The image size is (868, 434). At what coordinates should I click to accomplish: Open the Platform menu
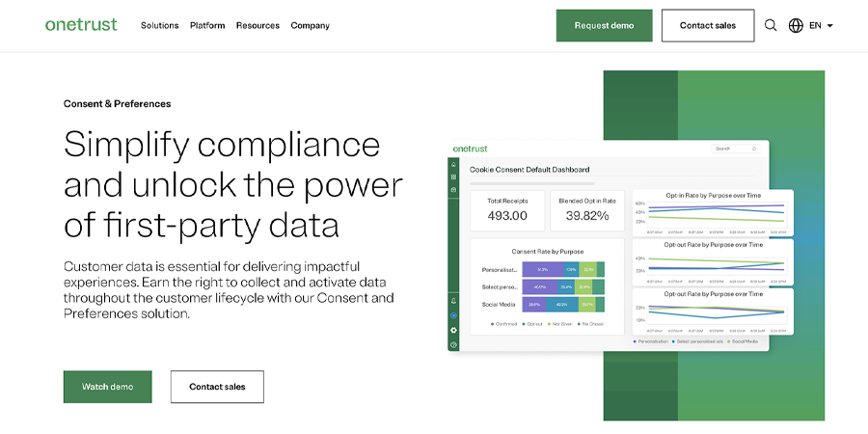(x=207, y=26)
